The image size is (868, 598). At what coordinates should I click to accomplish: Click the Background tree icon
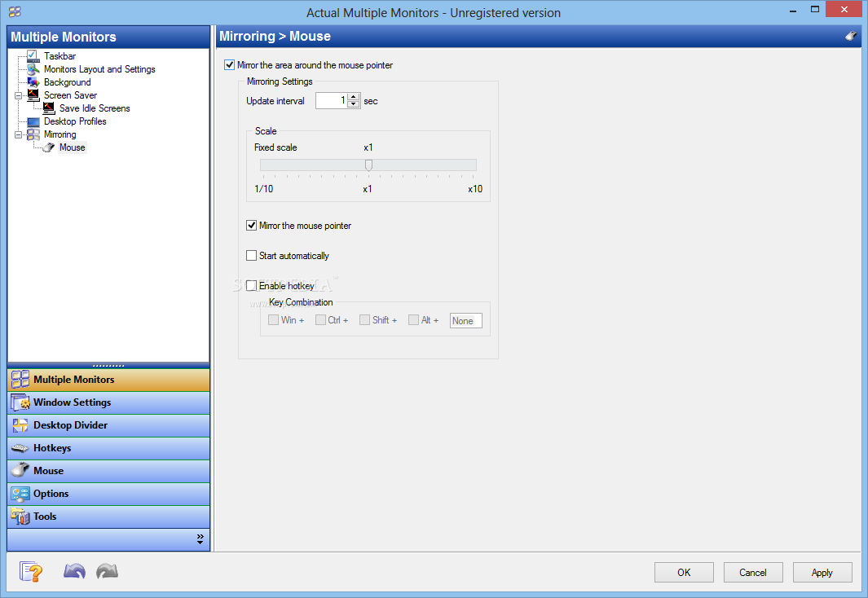(x=33, y=82)
